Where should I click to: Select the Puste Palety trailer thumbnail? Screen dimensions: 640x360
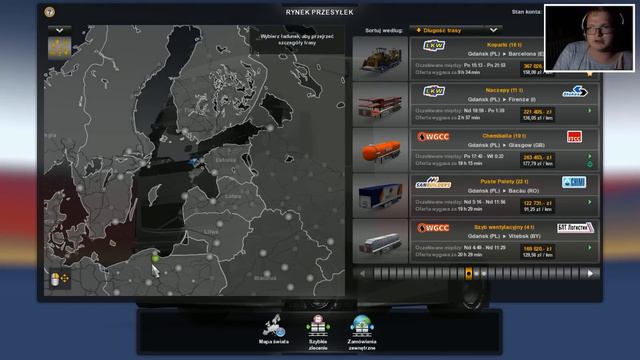pyautogui.click(x=380, y=196)
